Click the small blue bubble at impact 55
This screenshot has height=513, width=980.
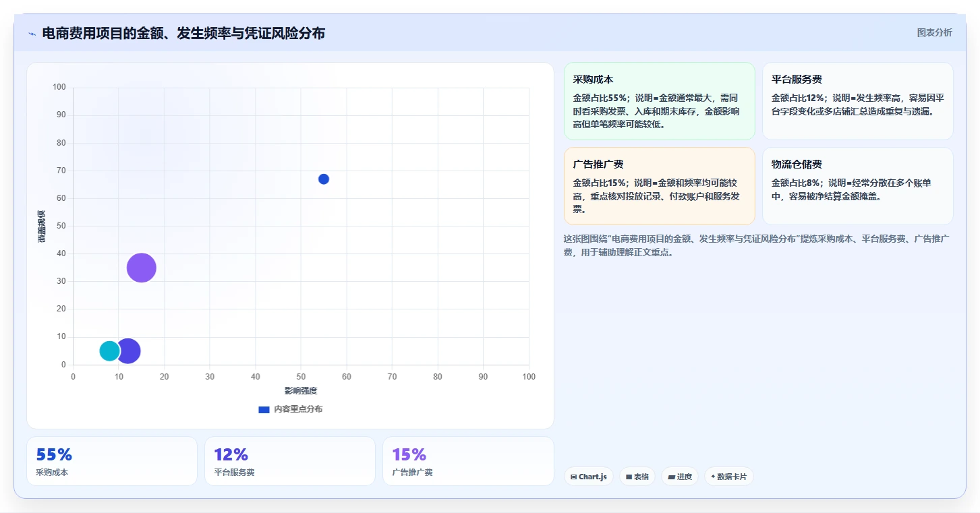pos(324,179)
